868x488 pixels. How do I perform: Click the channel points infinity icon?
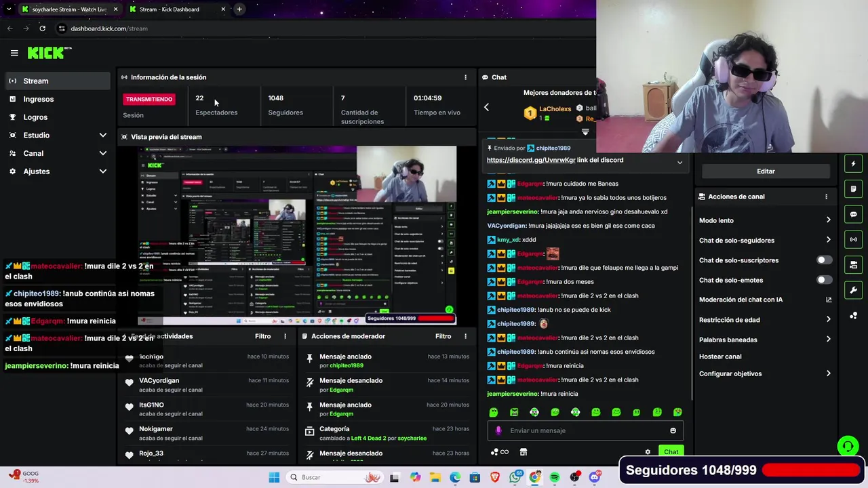(x=499, y=452)
